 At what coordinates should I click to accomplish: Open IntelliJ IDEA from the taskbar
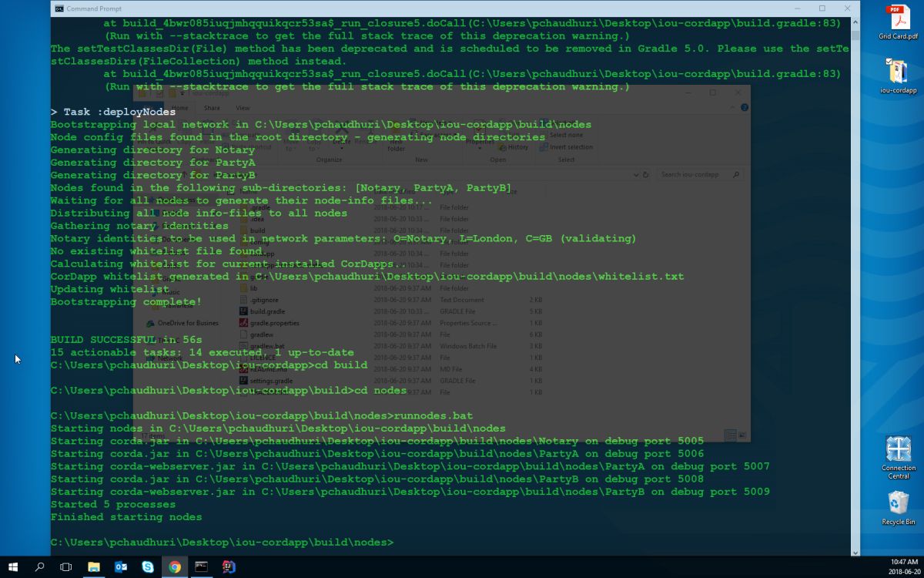tap(229, 566)
